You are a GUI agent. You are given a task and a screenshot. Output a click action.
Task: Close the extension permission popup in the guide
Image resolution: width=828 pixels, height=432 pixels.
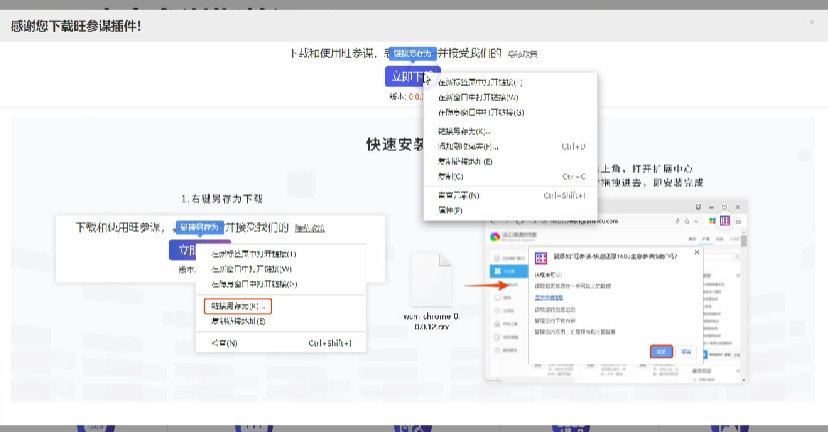[697, 253]
